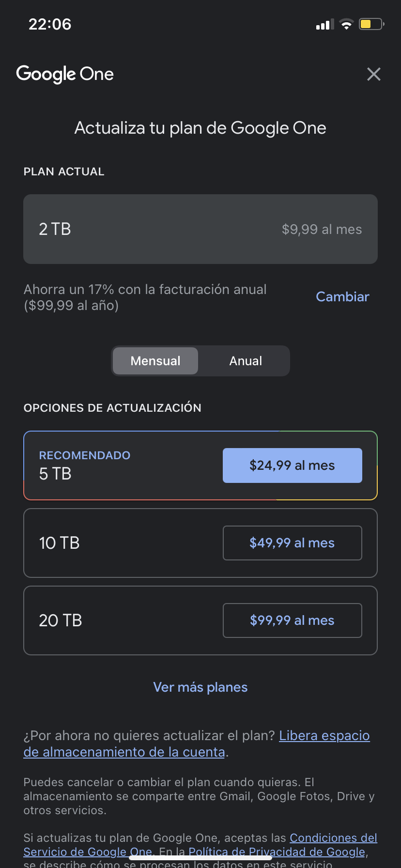The height and width of the screenshot is (868, 401).
Task: Choose the $99,99 al mes button
Action: [292, 620]
